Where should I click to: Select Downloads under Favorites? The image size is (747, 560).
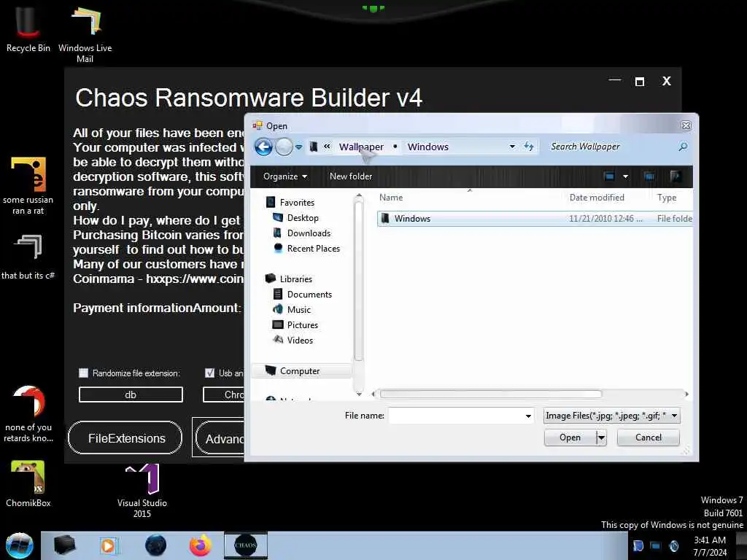pos(302,233)
